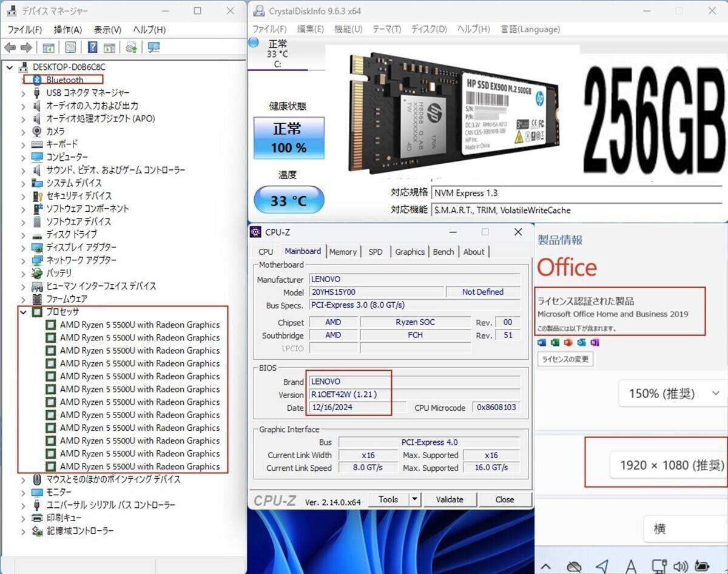Click the battery icon beside バッテリ
The height and width of the screenshot is (574, 728).
[37, 273]
